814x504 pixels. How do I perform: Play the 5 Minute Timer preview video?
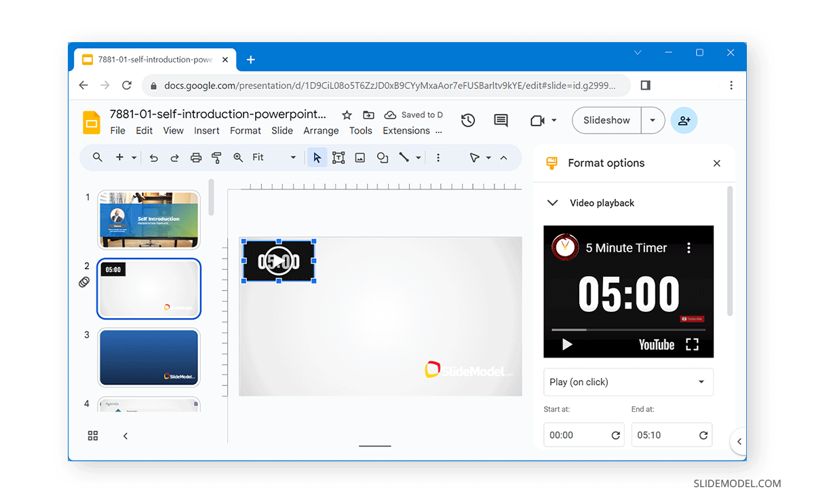click(567, 345)
